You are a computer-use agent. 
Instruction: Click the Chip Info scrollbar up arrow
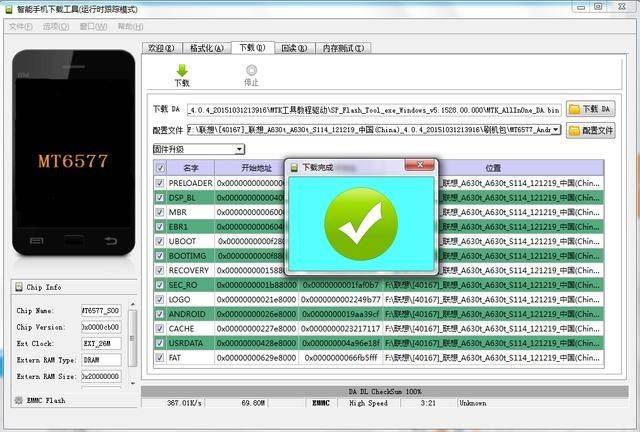click(132, 304)
